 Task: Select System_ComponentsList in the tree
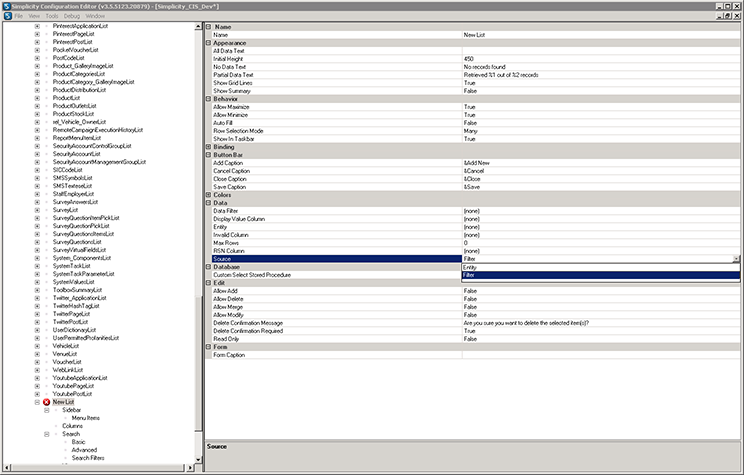pos(82,258)
